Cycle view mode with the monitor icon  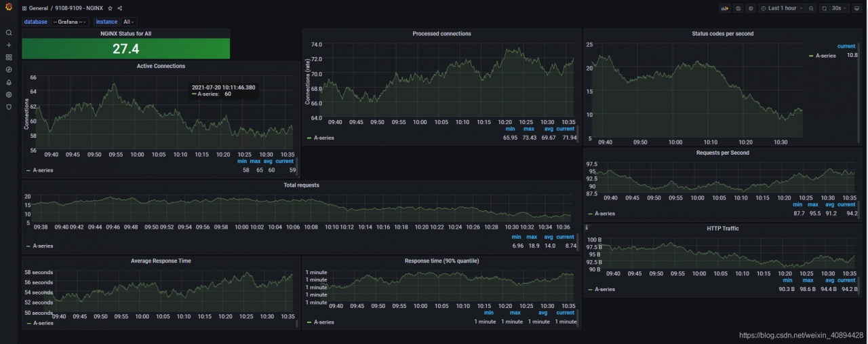point(856,8)
